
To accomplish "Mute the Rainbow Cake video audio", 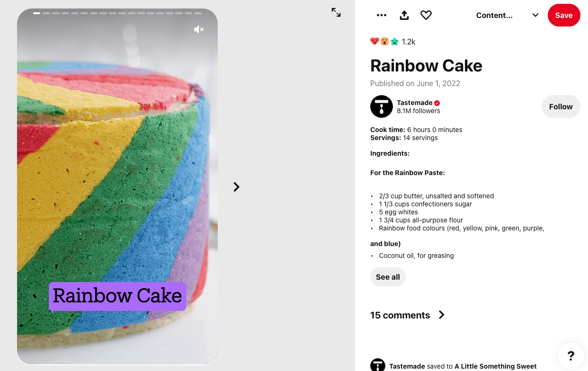I will [x=198, y=29].
